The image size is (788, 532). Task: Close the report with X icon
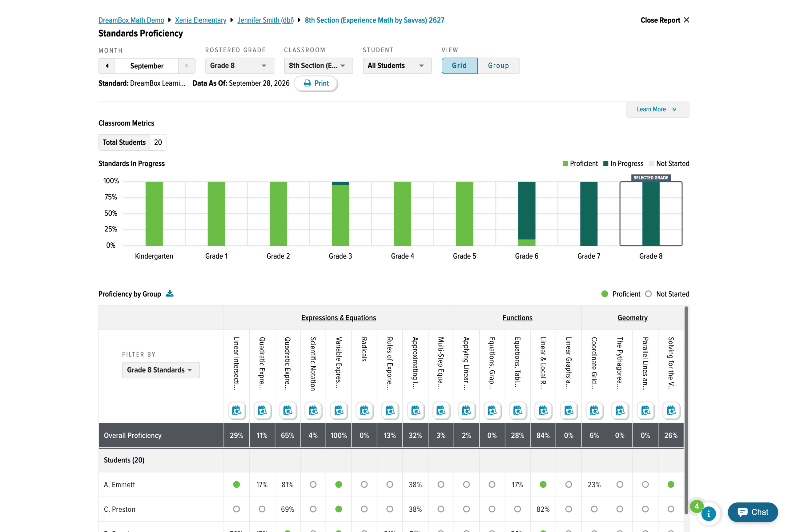[687, 20]
